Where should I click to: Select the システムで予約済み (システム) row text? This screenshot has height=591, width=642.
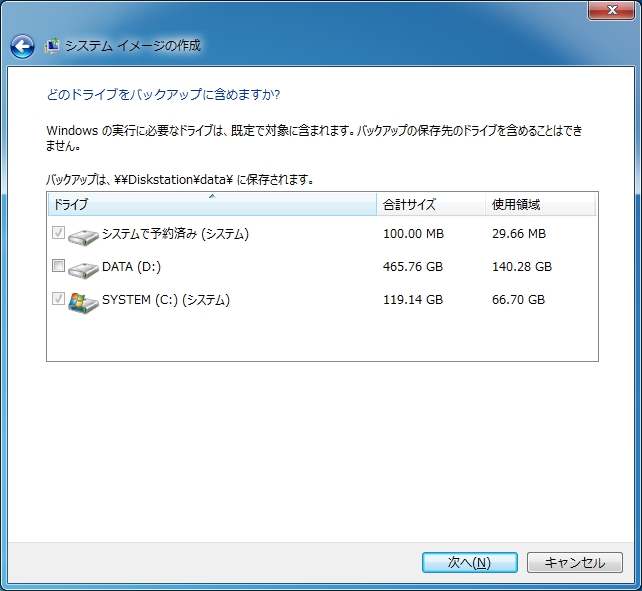[175, 234]
